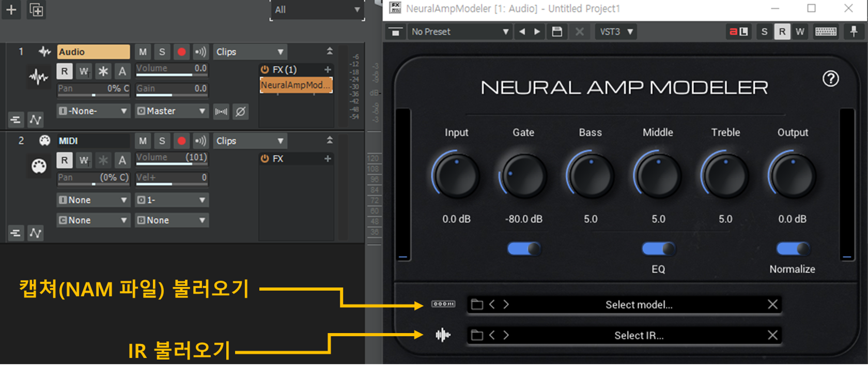Toggle the Normalize switch
Viewport: 868px width, 374px height.
793,249
